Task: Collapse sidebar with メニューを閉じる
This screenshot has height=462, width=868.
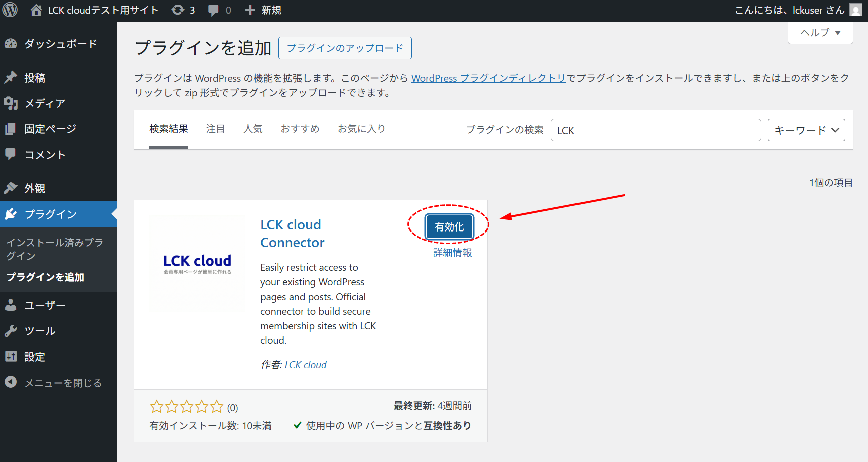Action: point(63,383)
